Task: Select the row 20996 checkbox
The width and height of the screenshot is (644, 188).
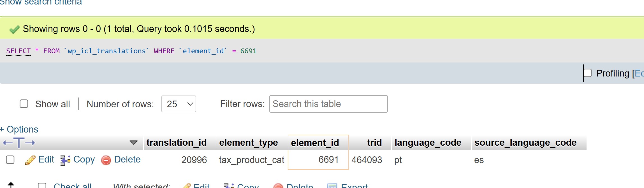Action: pos(10,160)
